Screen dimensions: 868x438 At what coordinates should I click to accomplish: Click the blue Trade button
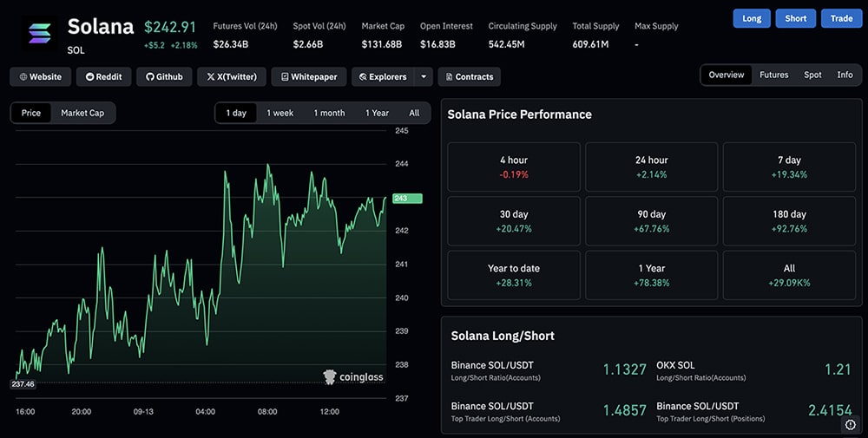841,18
